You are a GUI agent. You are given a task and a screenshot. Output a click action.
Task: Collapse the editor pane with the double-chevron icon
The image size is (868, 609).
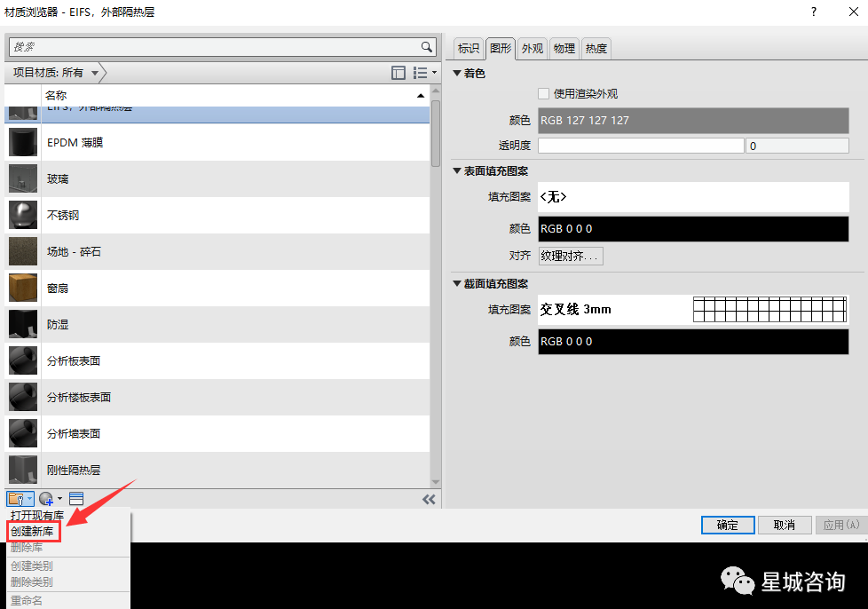click(x=429, y=499)
